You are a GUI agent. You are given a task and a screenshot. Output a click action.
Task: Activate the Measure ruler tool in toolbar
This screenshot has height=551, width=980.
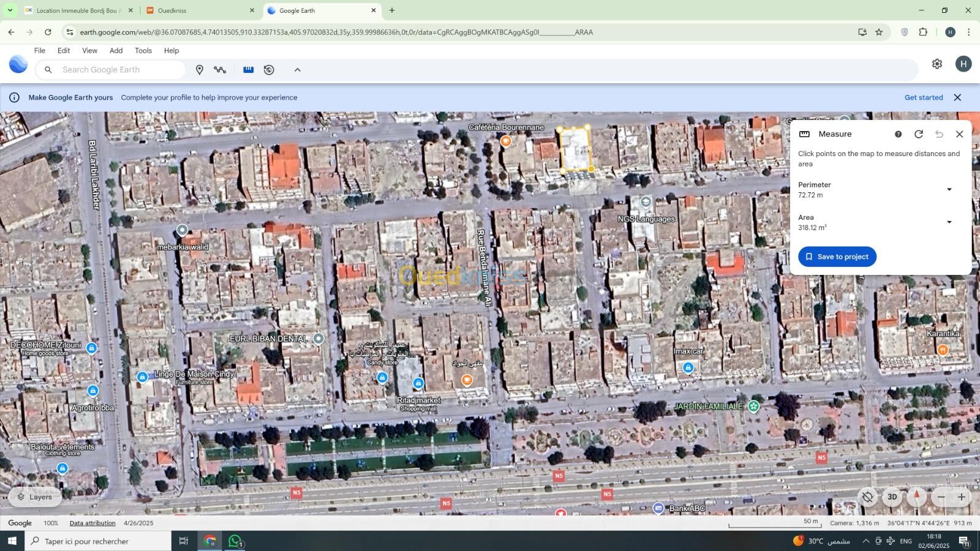click(248, 70)
